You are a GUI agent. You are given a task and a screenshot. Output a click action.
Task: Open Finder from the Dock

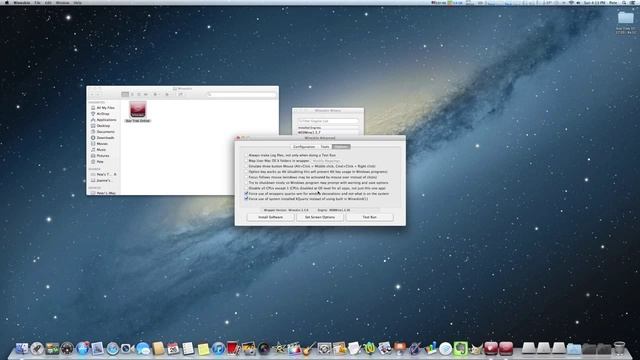22,348
